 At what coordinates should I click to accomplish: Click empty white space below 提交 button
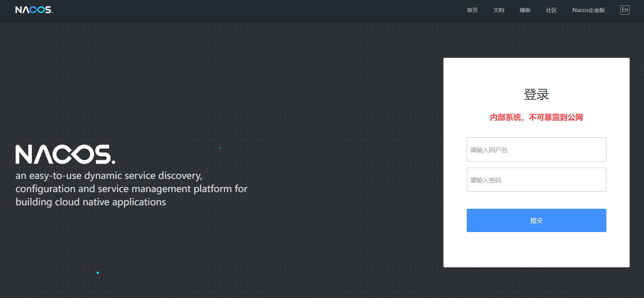(536, 250)
